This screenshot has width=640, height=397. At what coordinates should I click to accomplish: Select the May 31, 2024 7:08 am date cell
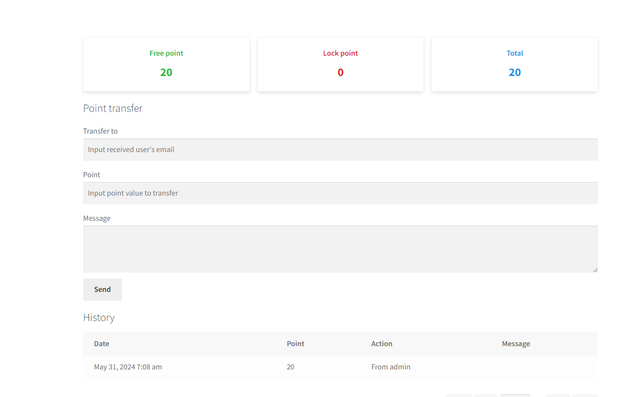(128, 367)
